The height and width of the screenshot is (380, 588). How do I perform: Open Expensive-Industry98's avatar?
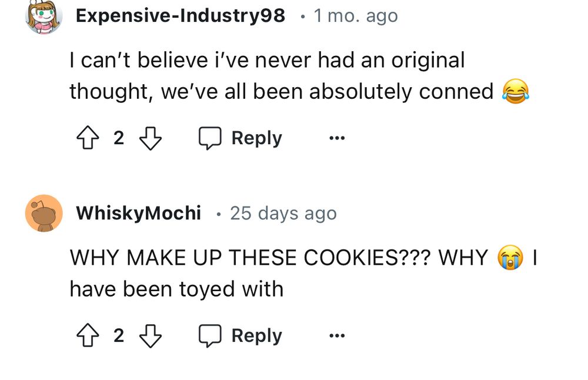click(x=42, y=16)
